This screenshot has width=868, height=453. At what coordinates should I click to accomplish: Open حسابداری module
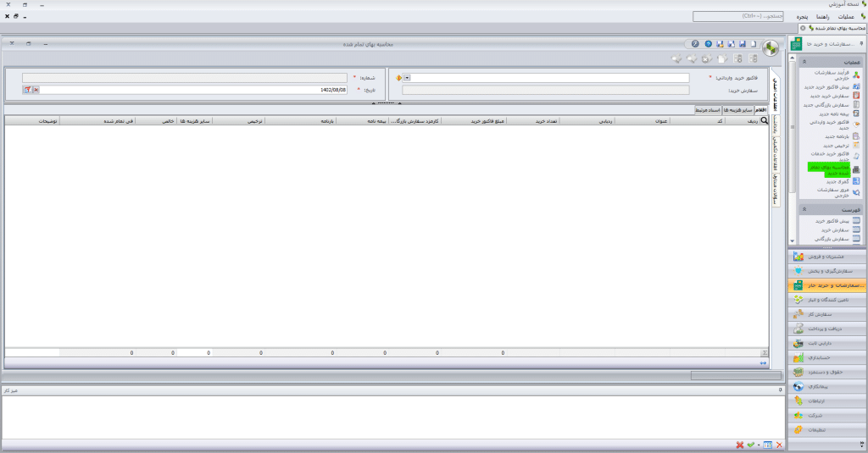tap(827, 357)
